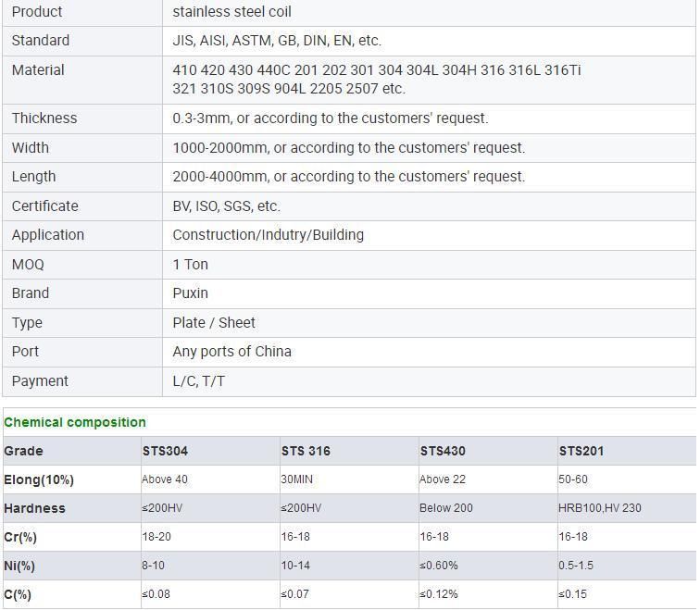
Task: Click the 'Certificate' row label
Action: (x=45, y=206)
